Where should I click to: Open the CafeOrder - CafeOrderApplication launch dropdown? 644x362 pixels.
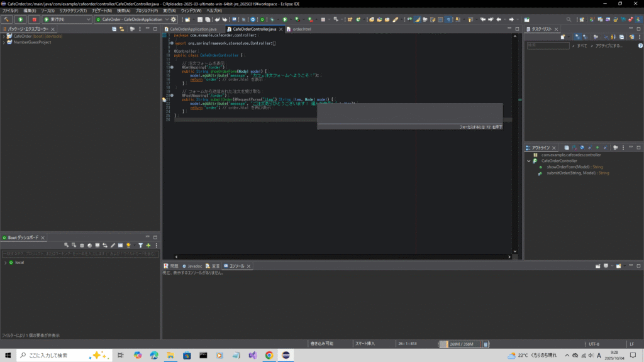(x=131, y=19)
